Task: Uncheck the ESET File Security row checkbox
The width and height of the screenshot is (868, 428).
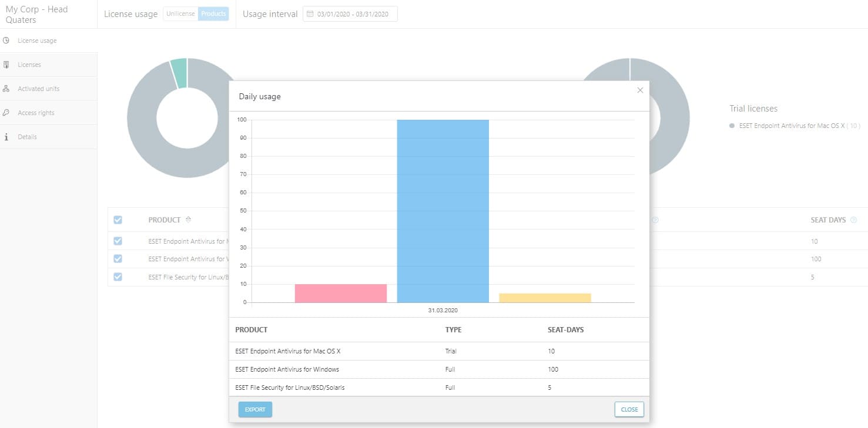Action: pyautogui.click(x=118, y=277)
